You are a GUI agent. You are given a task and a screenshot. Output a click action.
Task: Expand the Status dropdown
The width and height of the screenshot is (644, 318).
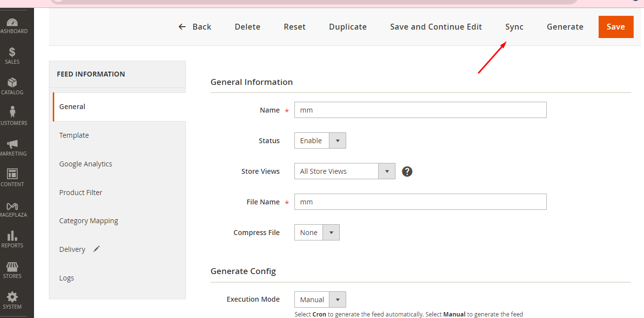click(320, 141)
